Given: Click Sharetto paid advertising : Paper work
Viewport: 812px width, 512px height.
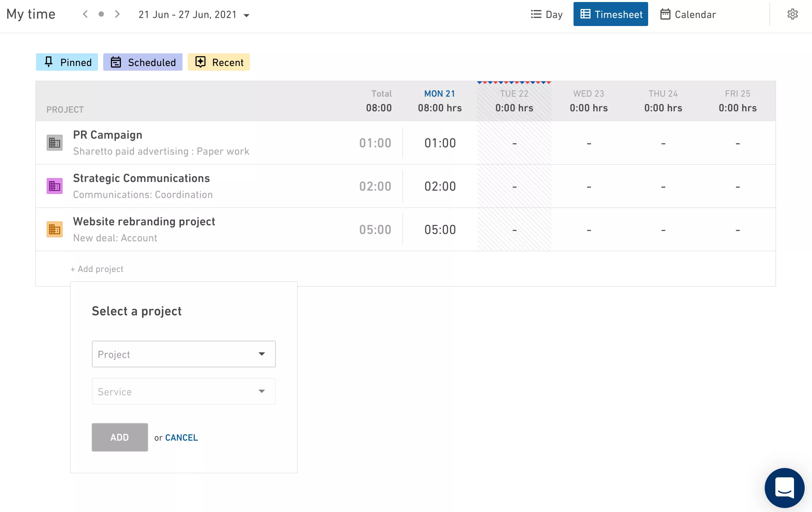Looking at the screenshot, I should coord(161,151).
